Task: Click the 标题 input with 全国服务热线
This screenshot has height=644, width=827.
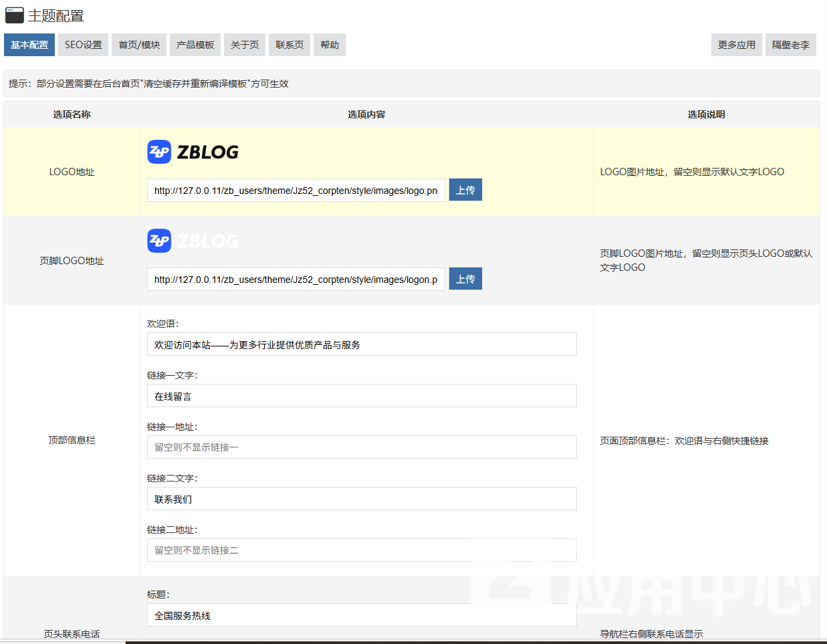Action: point(362,615)
